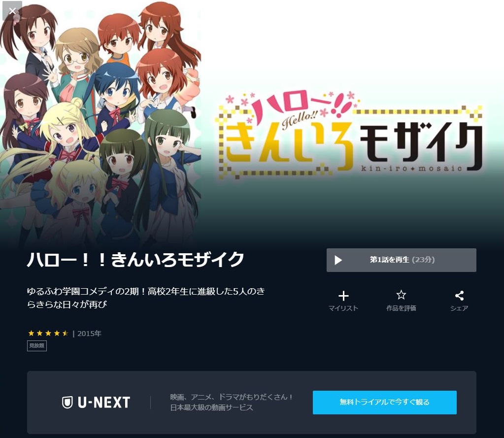Click the outline star rate icon
Image resolution: width=504 pixels, height=438 pixels.
pos(401,295)
